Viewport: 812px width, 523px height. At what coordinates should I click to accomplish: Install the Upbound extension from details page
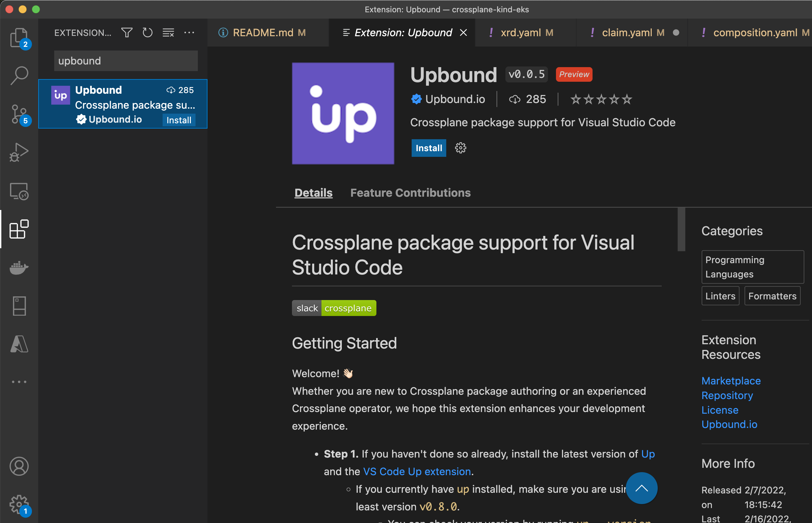[x=428, y=148]
